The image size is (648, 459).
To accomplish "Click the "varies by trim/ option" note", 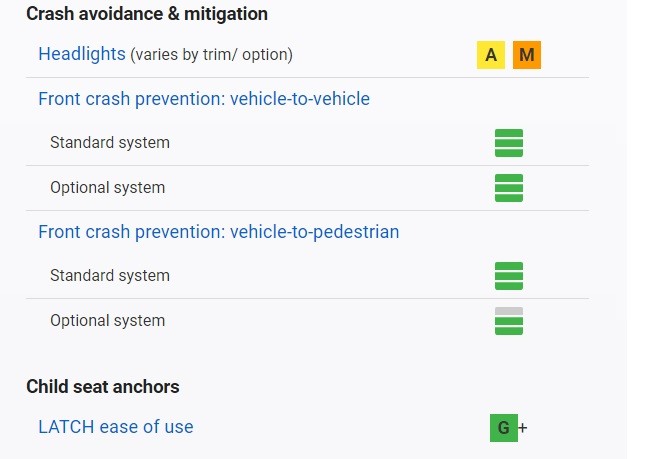I will 212,55.
